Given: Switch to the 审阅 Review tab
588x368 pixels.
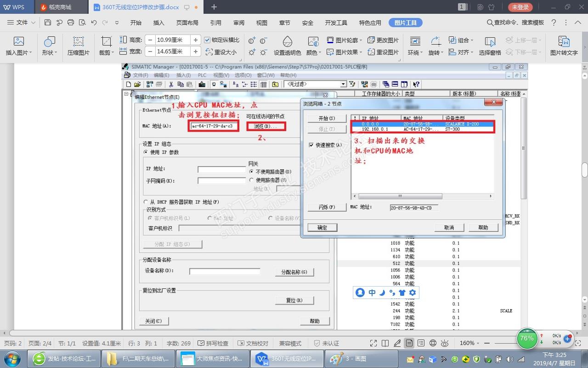Looking at the screenshot, I should [239, 23].
